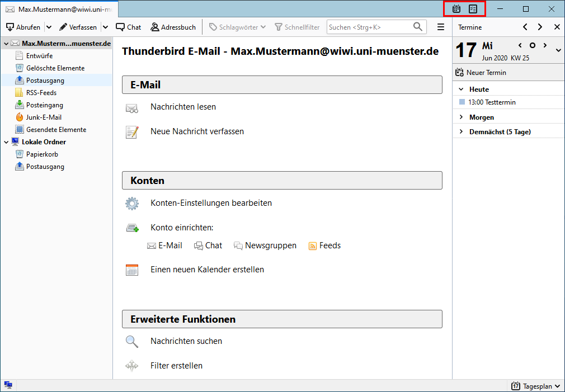
Task: Collapse the Max.Mustermann account tree
Action: click(x=6, y=44)
